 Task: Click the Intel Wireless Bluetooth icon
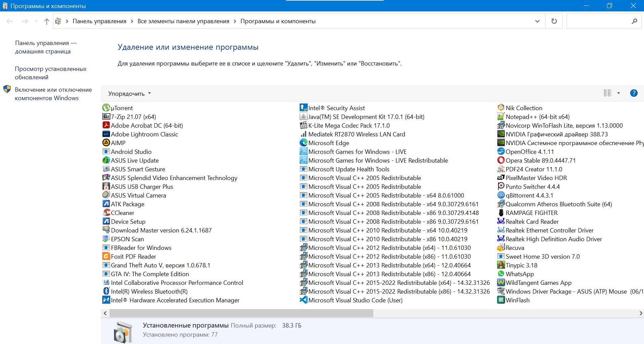pyautogui.click(x=106, y=291)
